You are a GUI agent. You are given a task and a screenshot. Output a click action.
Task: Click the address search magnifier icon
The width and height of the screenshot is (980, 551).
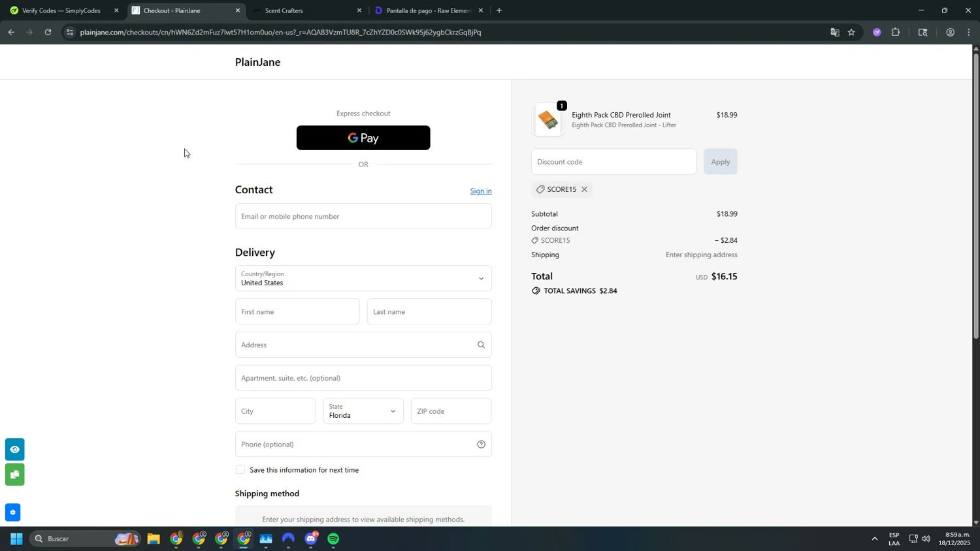click(481, 345)
